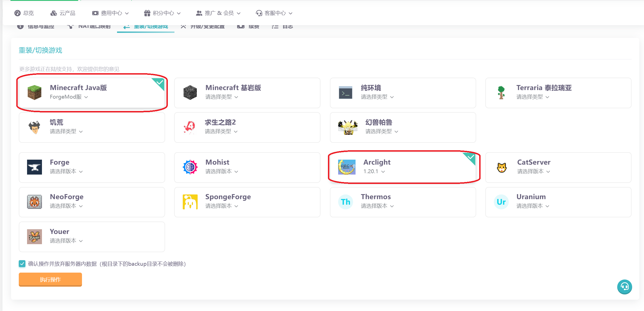Click the SpongeForge yellow sponge icon
The image size is (644, 311).
190,202
